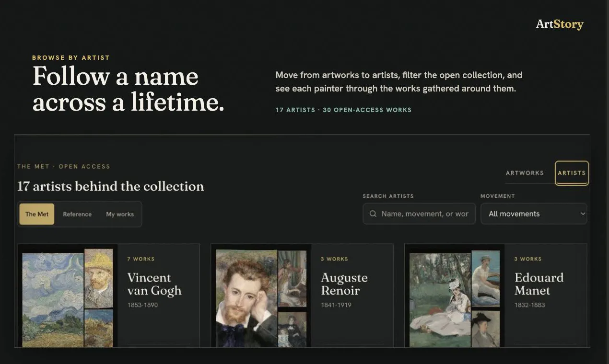This screenshot has width=609, height=364.
Task: Select the Artists tab
Action: click(x=572, y=173)
